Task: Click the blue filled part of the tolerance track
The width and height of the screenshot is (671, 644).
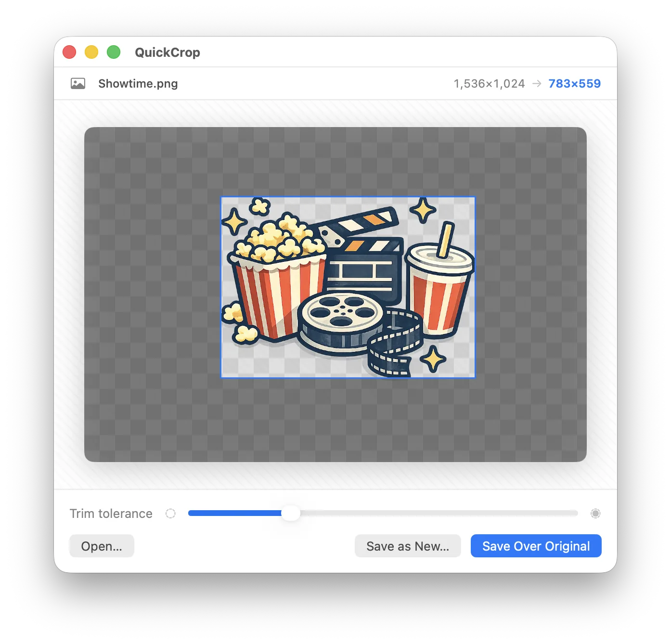Action: (x=235, y=513)
